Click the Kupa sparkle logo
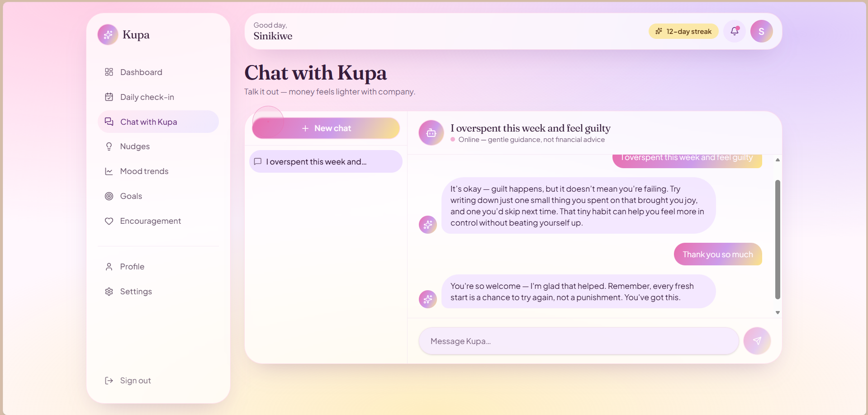Viewport: 868px width, 415px height. (x=108, y=35)
